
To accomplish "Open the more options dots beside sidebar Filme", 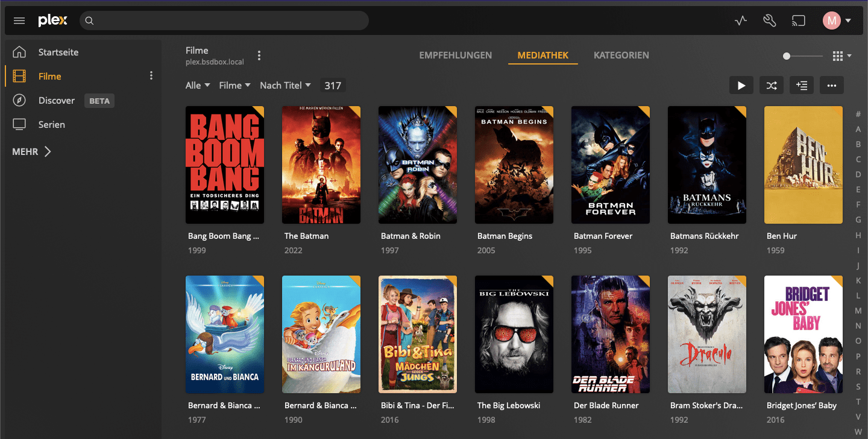I will [x=151, y=76].
